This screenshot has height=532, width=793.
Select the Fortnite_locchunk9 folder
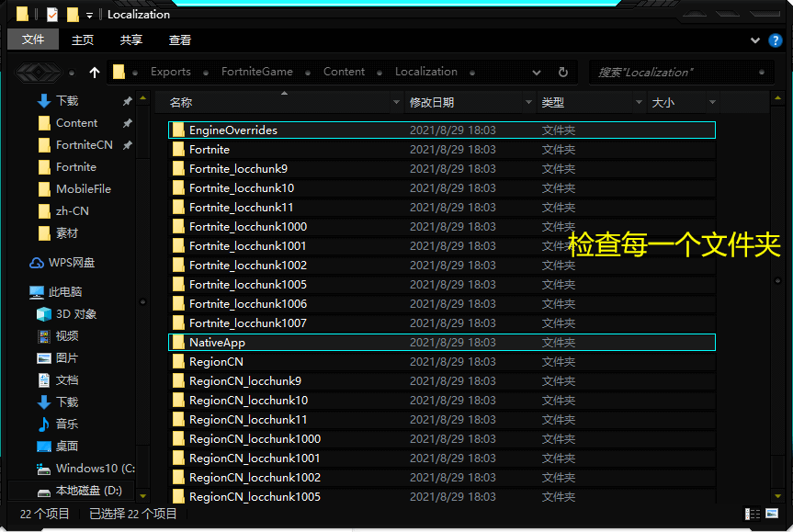441,169
